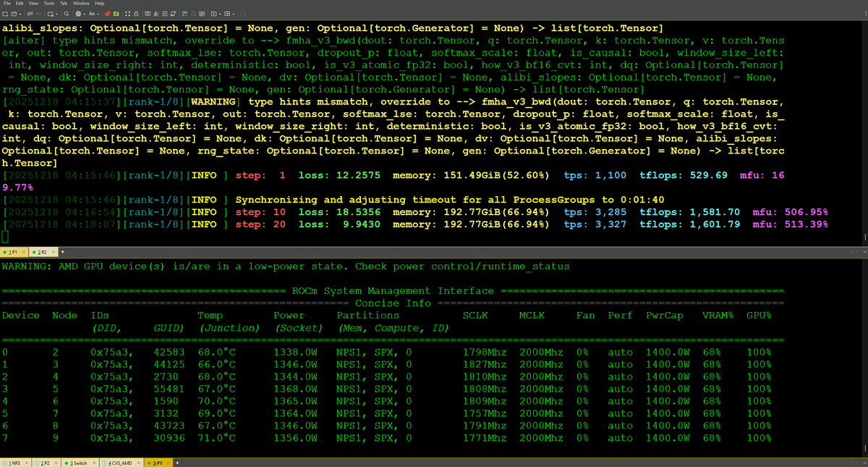
Task: Add a new tab in lower pane
Action: tap(177, 463)
